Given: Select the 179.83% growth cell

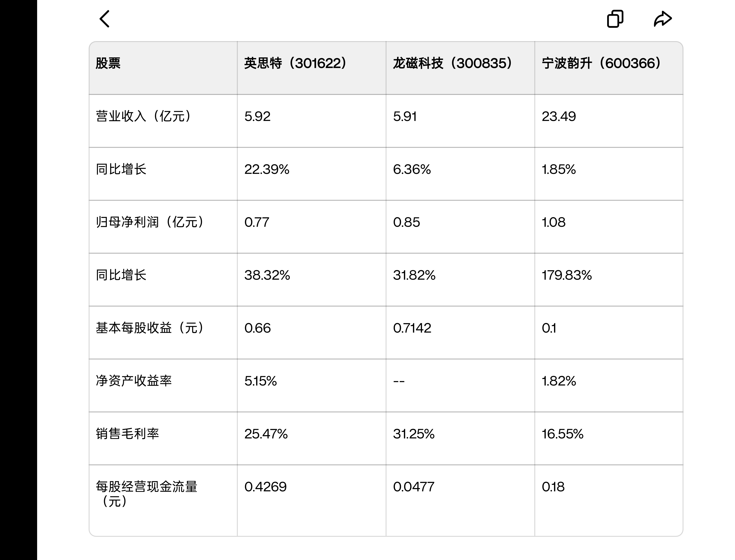Looking at the screenshot, I should pos(567,275).
